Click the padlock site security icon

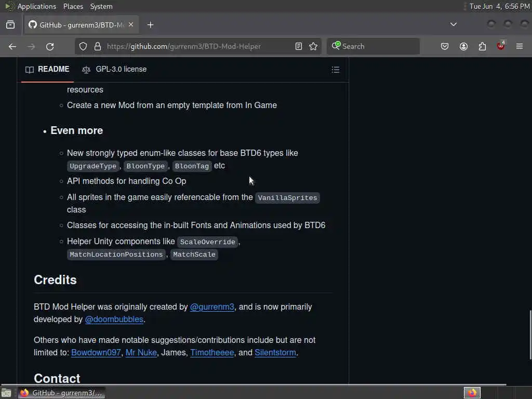[x=97, y=46]
